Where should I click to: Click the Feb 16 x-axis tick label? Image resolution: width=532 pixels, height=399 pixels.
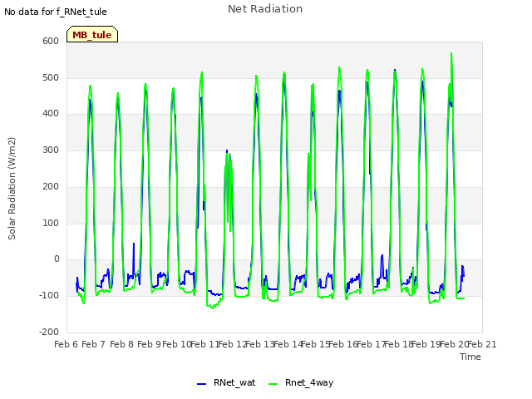343,344
